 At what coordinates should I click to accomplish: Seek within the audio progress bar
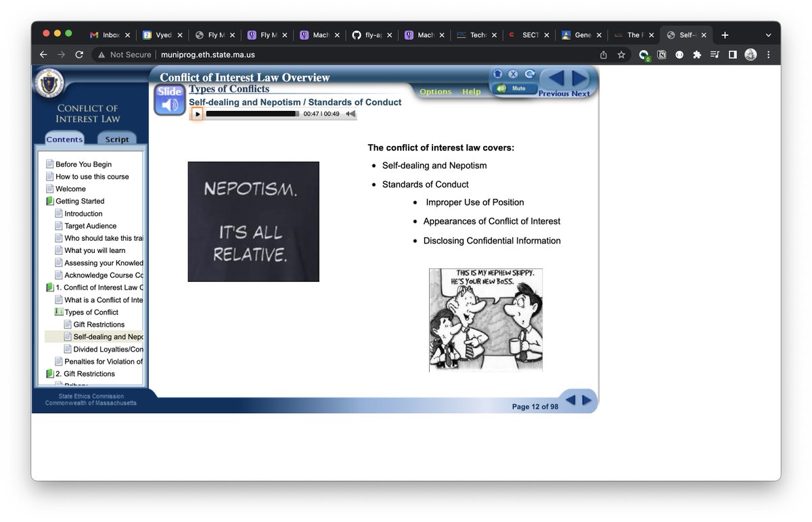(252, 114)
